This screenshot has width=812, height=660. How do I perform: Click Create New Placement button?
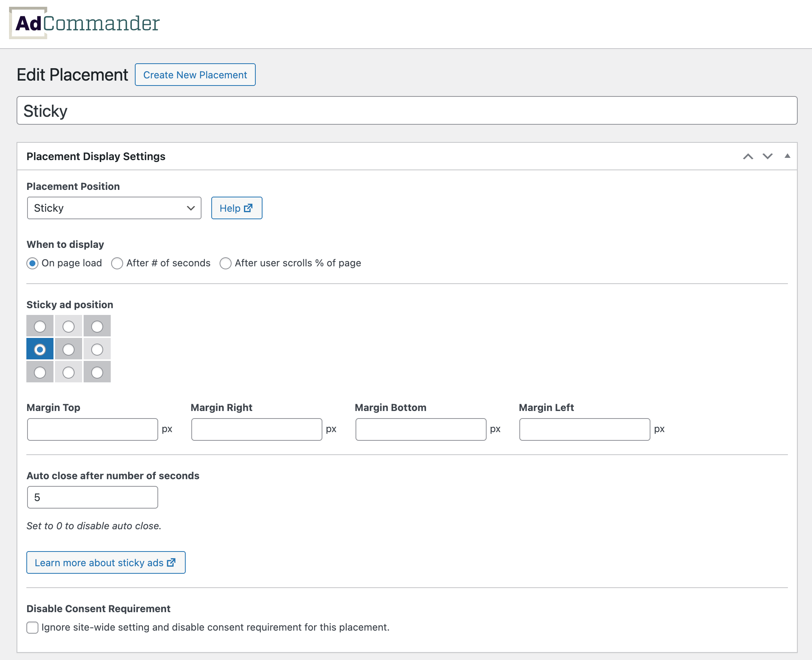click(195, 75)
